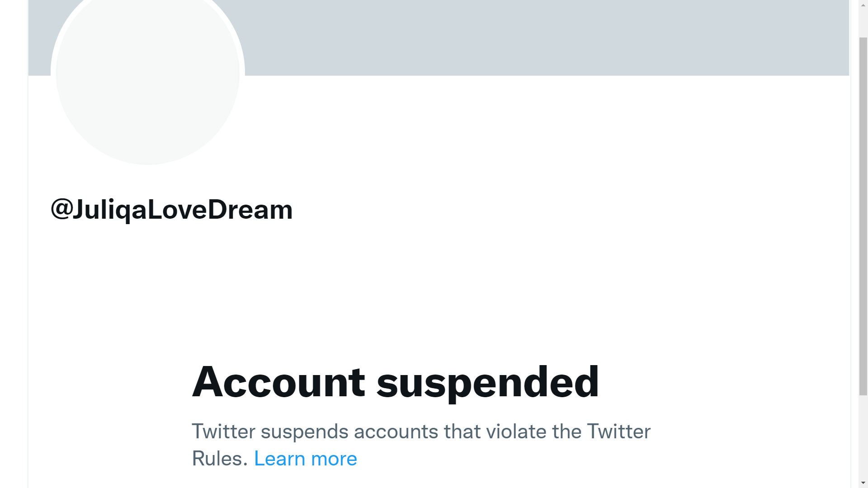
Task: Click the word "more" in the blue link
Action: point(334,459)
